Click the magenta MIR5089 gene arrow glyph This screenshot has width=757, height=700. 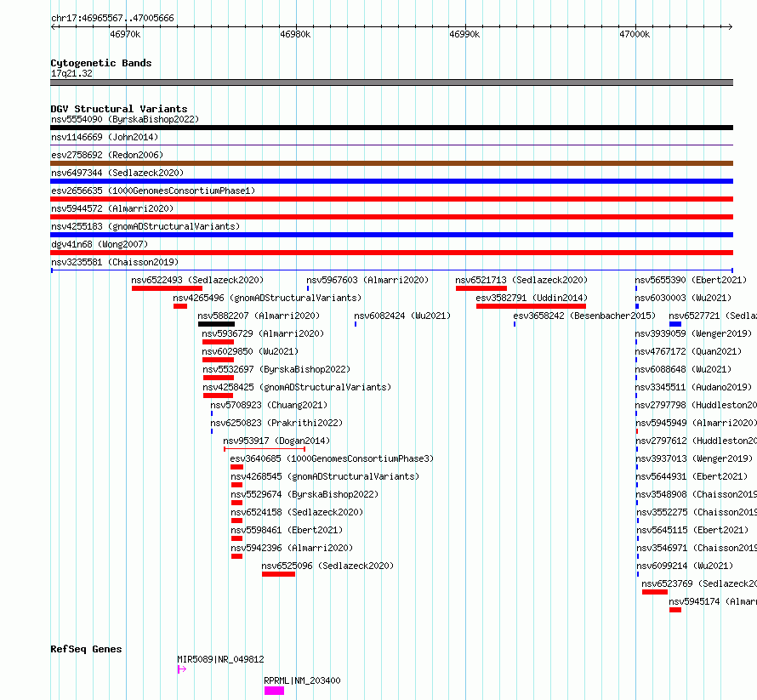[x=182, y=669]
